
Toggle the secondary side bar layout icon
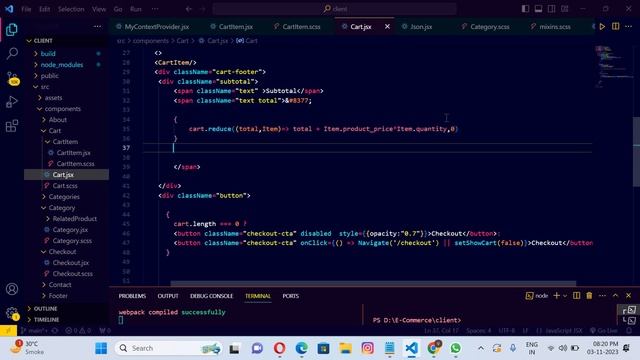[551, 9]
